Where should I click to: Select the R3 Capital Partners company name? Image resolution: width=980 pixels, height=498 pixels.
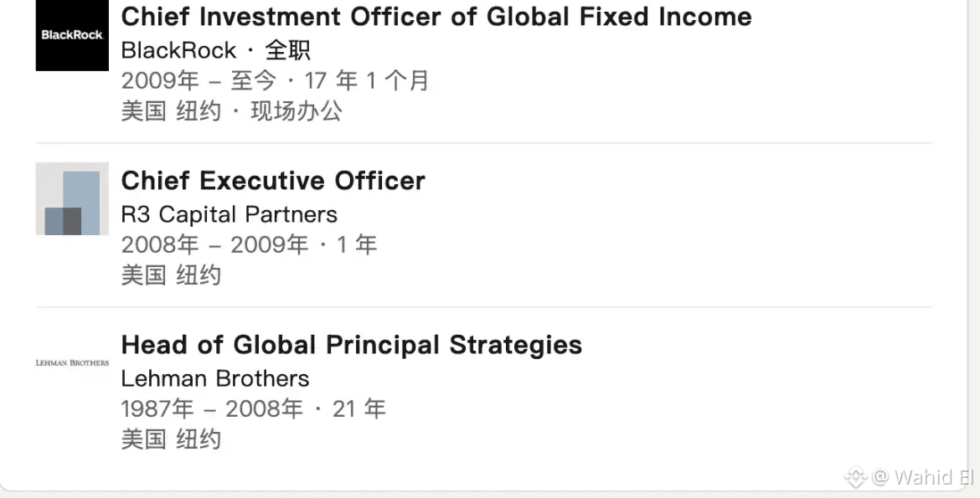(x=230, y=214)
